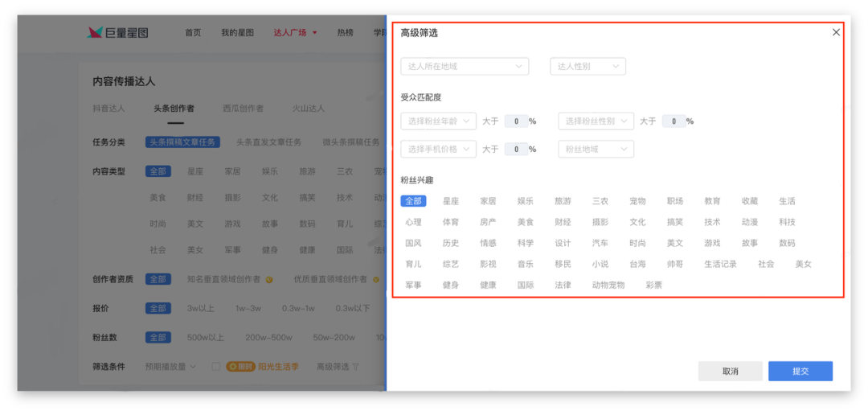Pick the 房产 fan interest tag
868x411 pixels.
pyautogui.click(x=489, y=222)
